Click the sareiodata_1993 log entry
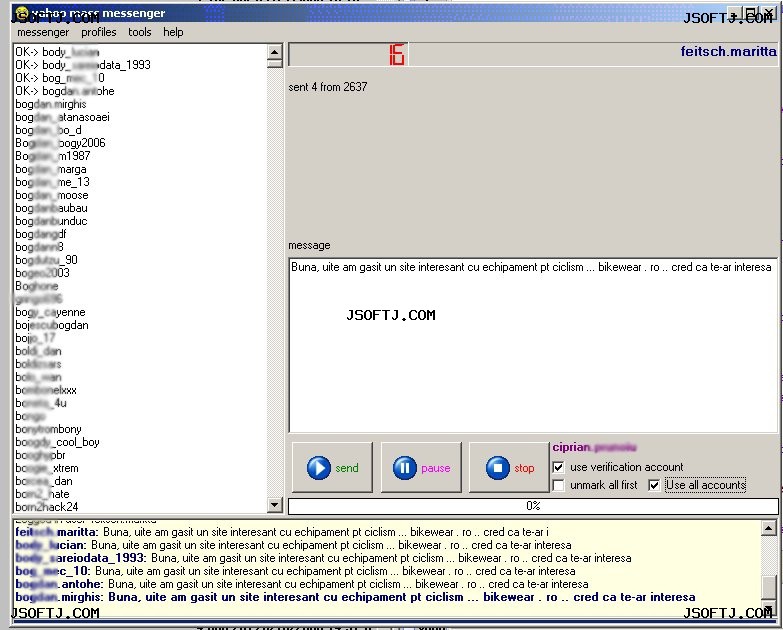 (x=323, y=558)
